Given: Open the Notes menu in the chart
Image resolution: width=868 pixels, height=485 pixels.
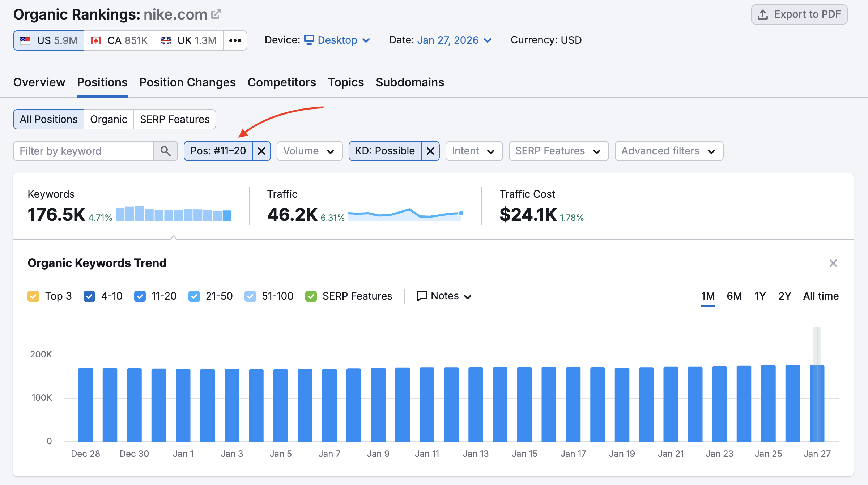Looking at the screenshot, I should point(444,296).
